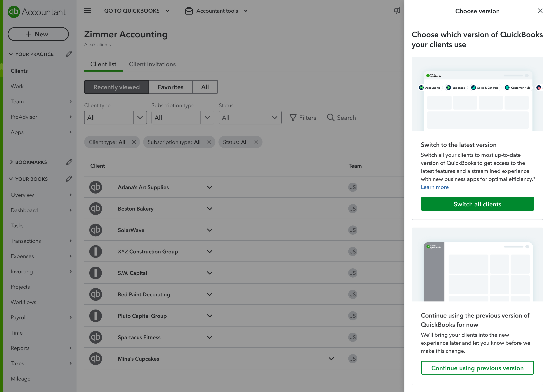Screen dimensions: 551x392
Task: Open Payroll in sidebar
Action: pos(19,317)
